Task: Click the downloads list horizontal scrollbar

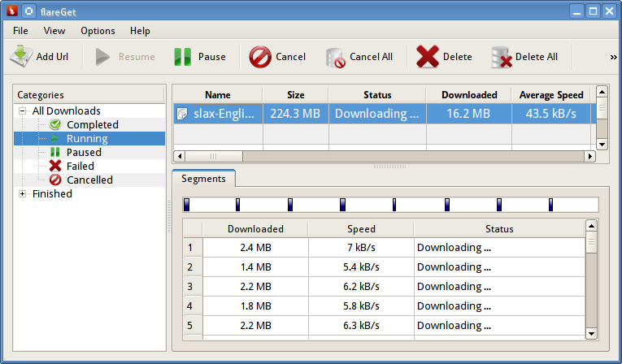Action: point(382,155)
